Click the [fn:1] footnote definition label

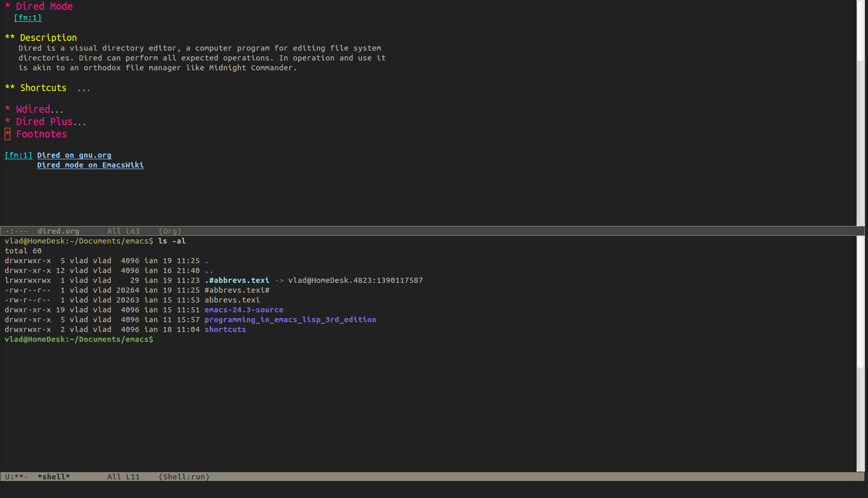19,155
